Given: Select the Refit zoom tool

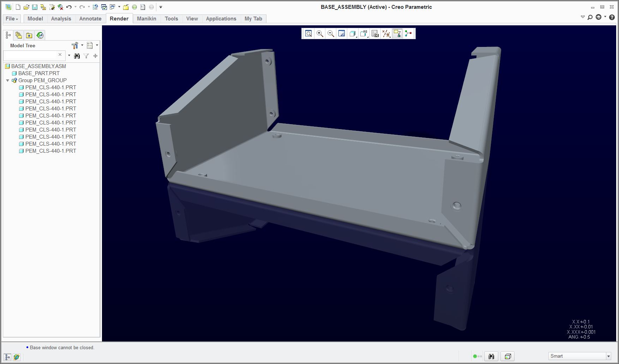Looking at the screenshot, I should tap(308, 34).
